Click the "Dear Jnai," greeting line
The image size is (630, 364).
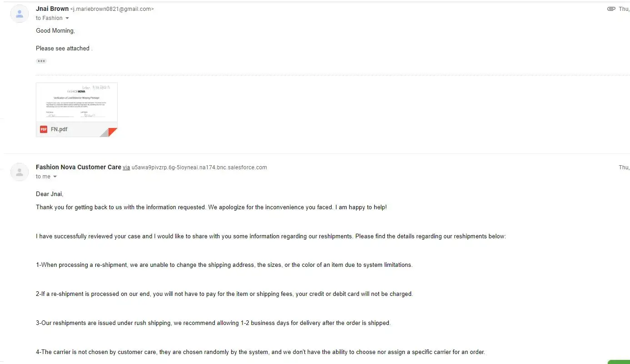point(50,194)
